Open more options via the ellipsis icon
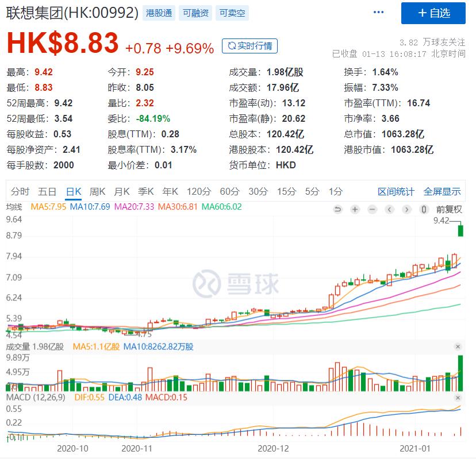476x459 pixels. pyautogui.click(x=377, y=11)
